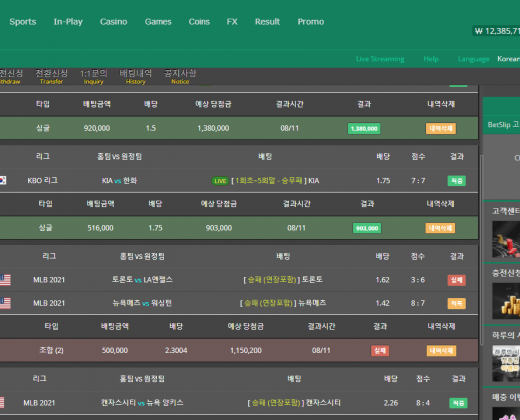Click the 2.3004 combo odds value

coord(176,350)
